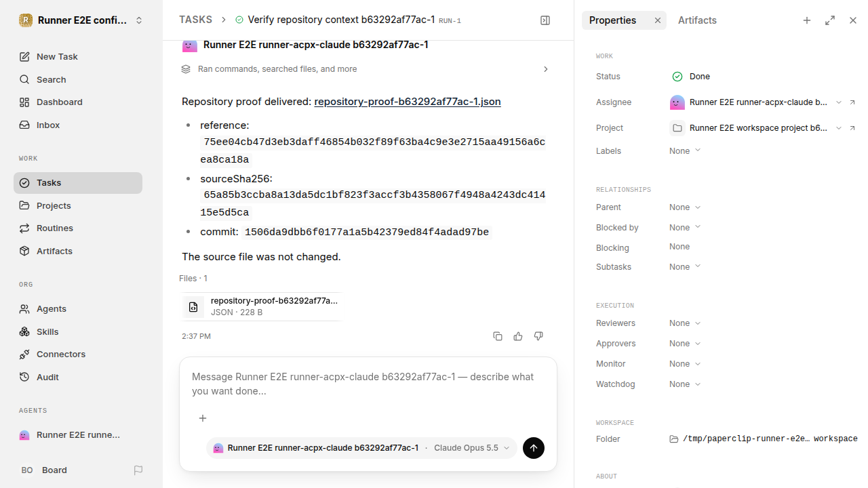Expand the Ran commands activity summary

tap(366, 69)
